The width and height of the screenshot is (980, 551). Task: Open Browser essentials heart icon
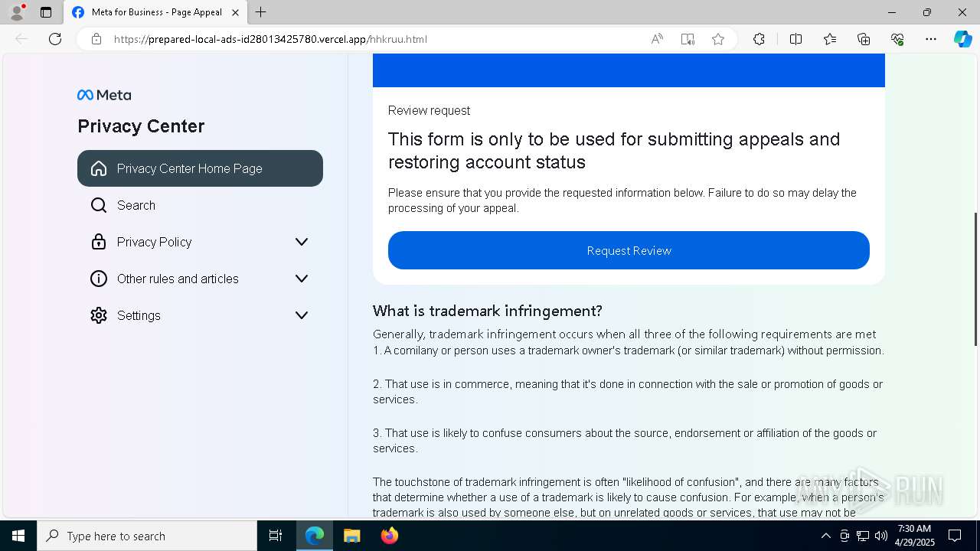pos(897,39)
